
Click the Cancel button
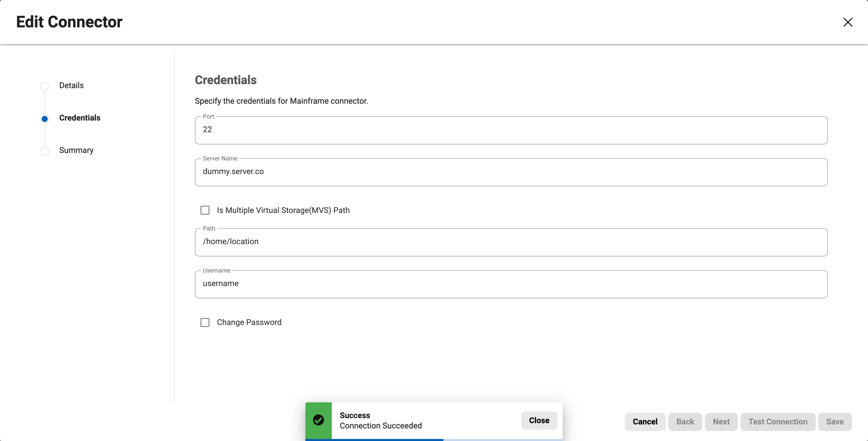(x=645, y=422)
